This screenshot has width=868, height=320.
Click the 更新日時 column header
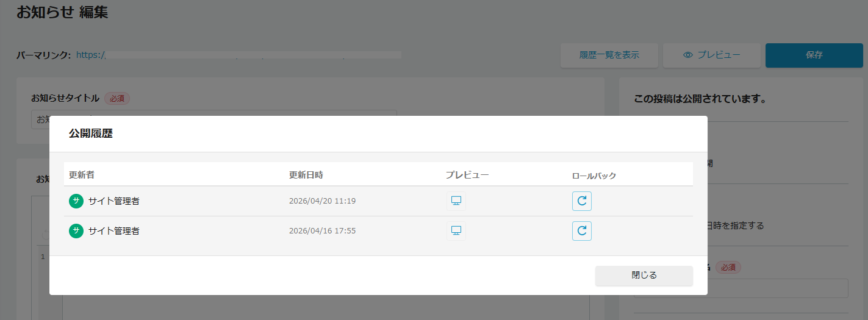(x=306, y=175)
